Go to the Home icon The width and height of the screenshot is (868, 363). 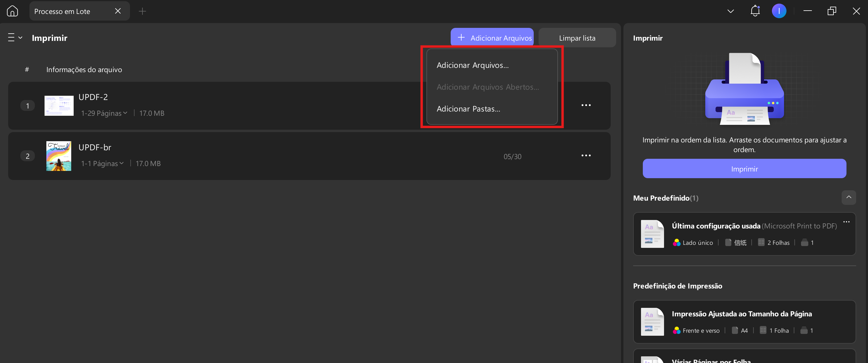pos(12,11)
